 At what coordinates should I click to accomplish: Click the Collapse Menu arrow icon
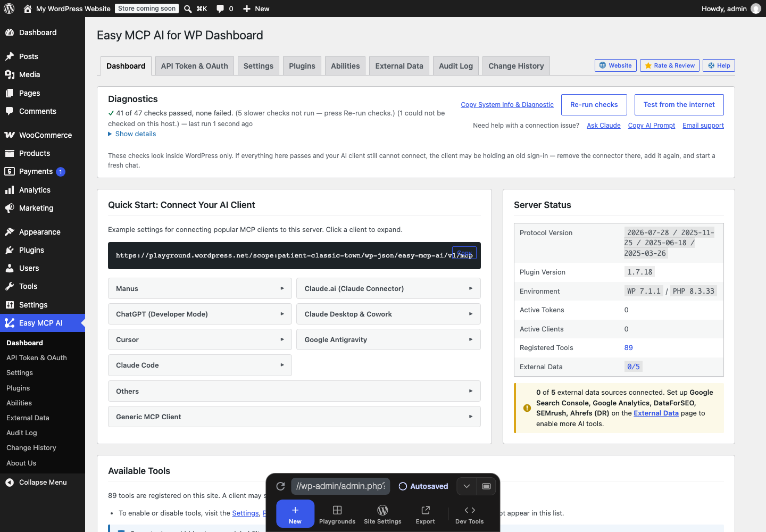click(x=10, y=483)
